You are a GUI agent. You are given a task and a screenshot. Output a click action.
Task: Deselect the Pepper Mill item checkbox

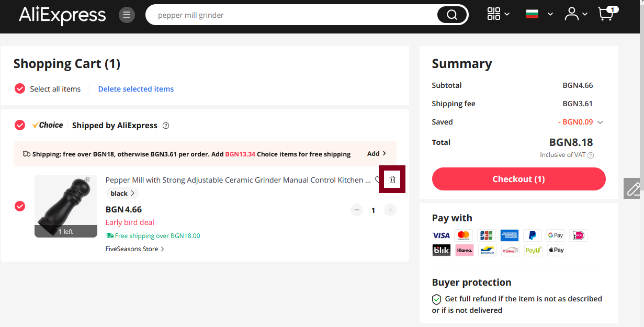(20, 206)
